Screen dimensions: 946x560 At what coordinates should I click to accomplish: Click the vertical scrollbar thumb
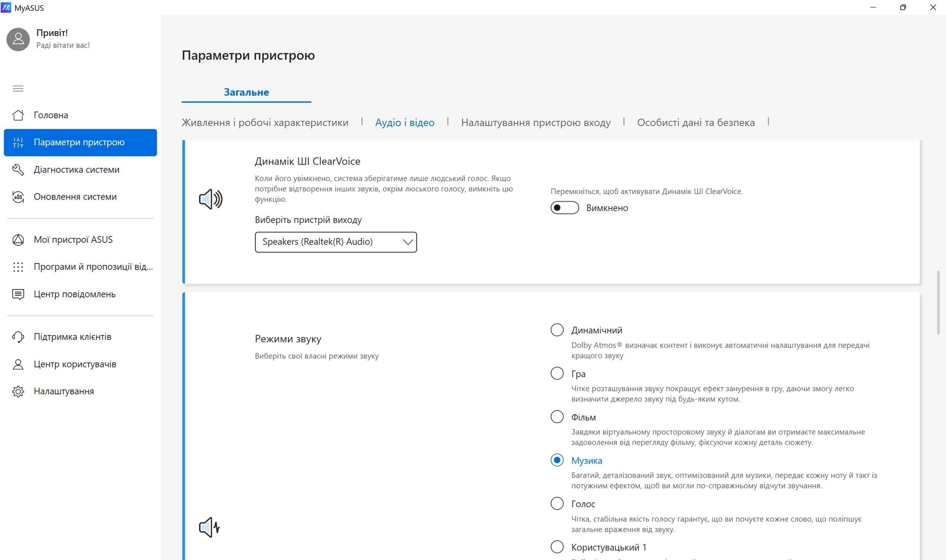[x=938, y=302]
